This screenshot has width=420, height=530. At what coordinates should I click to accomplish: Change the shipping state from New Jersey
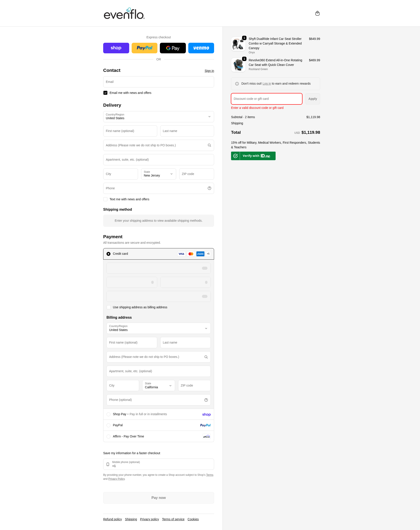coord(158,174)
